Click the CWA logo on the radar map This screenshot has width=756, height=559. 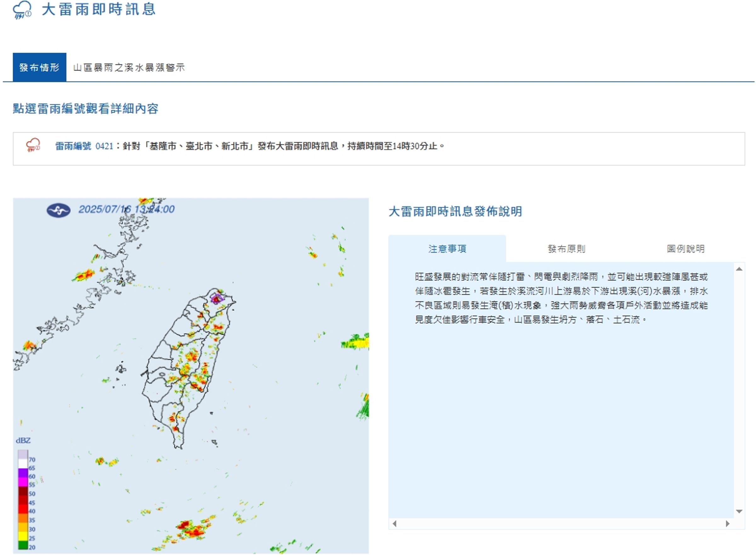click(59, 210)
